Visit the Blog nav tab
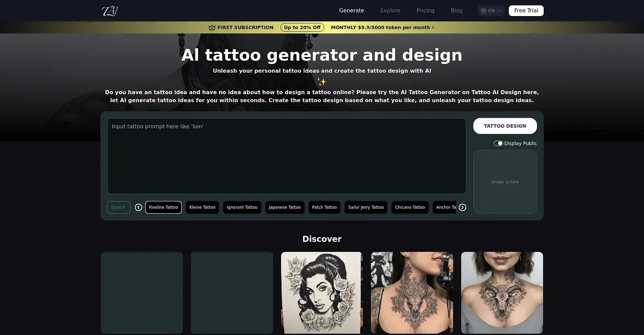Screen dimensions: 644x335 click(x=457, y=11)
